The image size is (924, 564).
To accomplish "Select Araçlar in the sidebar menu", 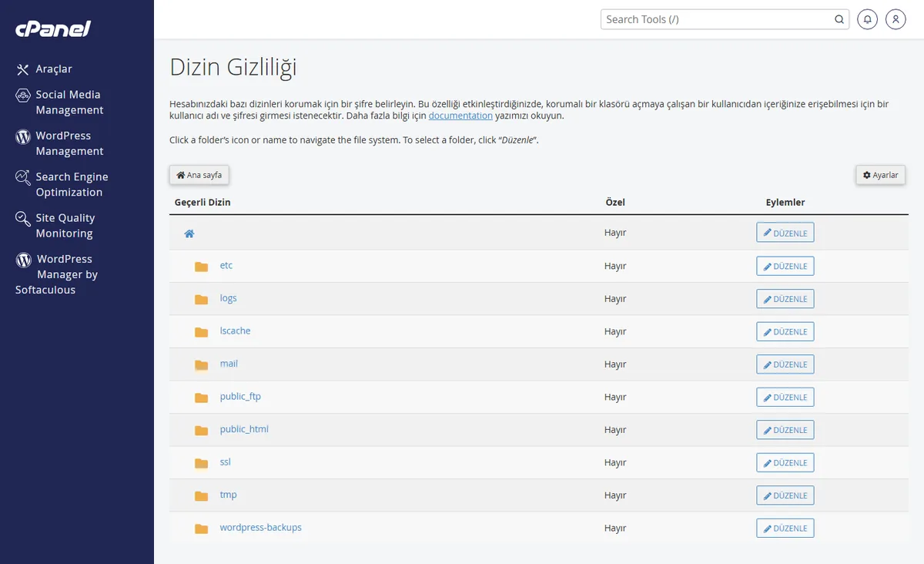I will (54, 69).
